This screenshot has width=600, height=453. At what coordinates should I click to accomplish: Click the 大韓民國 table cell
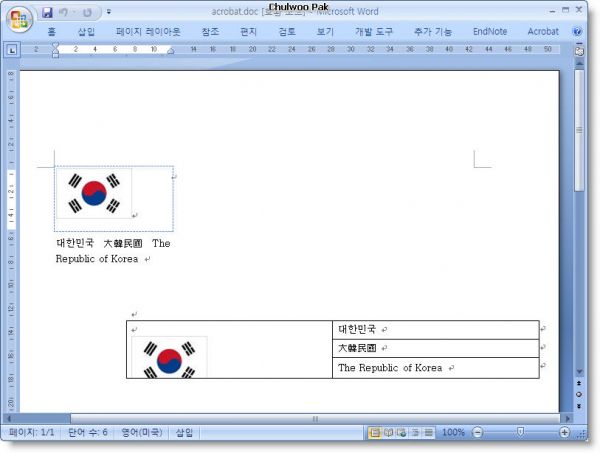tap(436, 348)
